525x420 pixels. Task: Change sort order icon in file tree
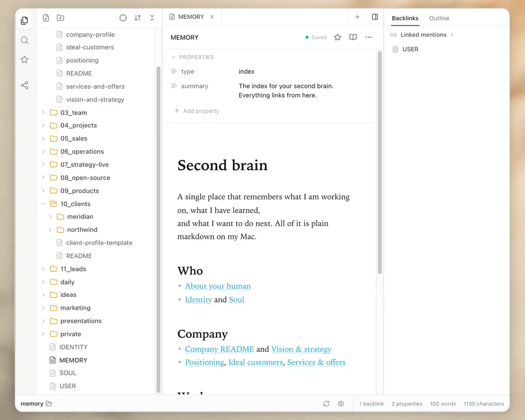coord(138,18)
